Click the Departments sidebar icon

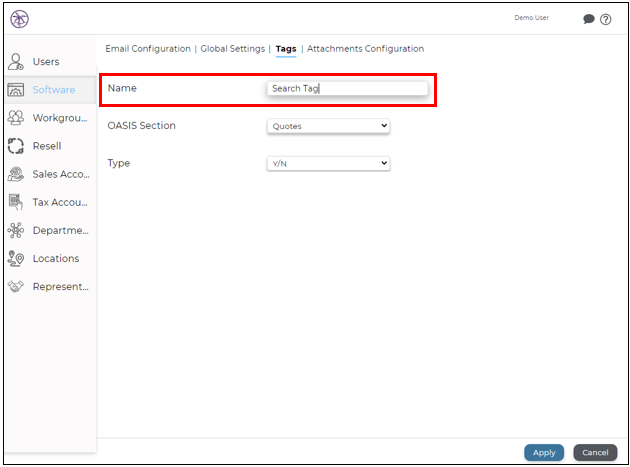[16, 230]
